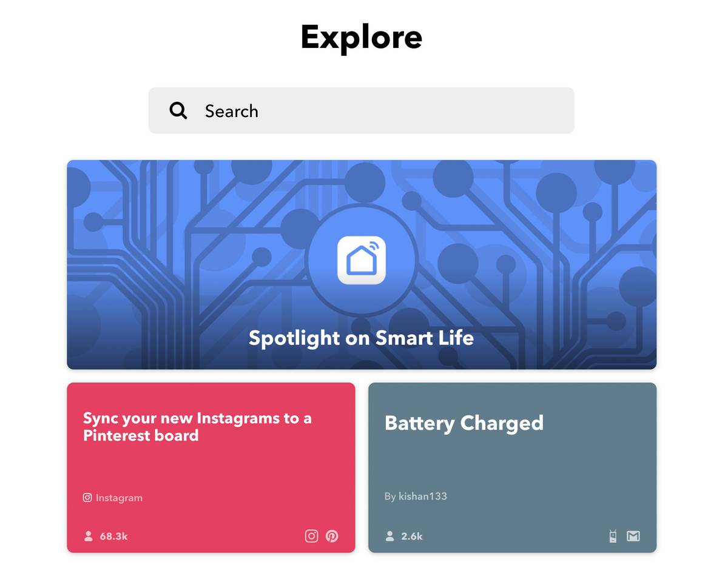Viewport: 728px width, 568px height.
Task: Open the "Battery Charged" applet title
Action: click(x=464, y=423)
